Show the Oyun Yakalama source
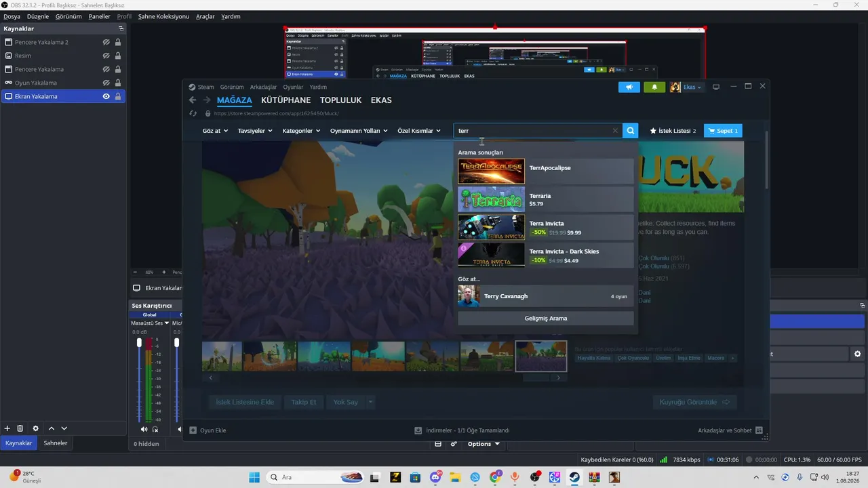The image size is (868, 488). [x=106, y=83]
